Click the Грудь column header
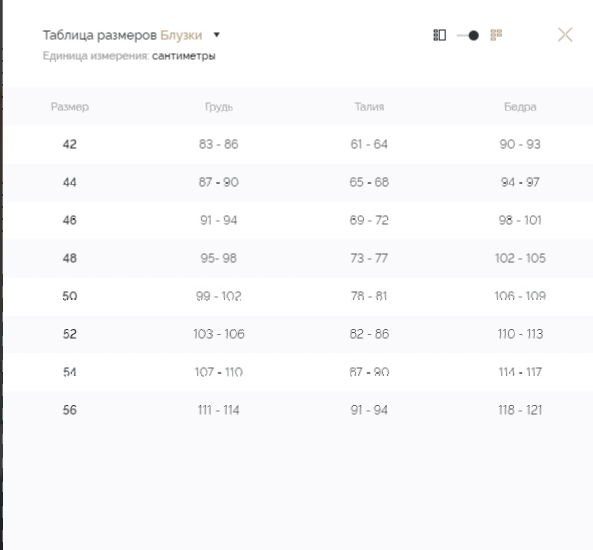Image resolution: width=593 pixels, height=550 pixels. 219,107
